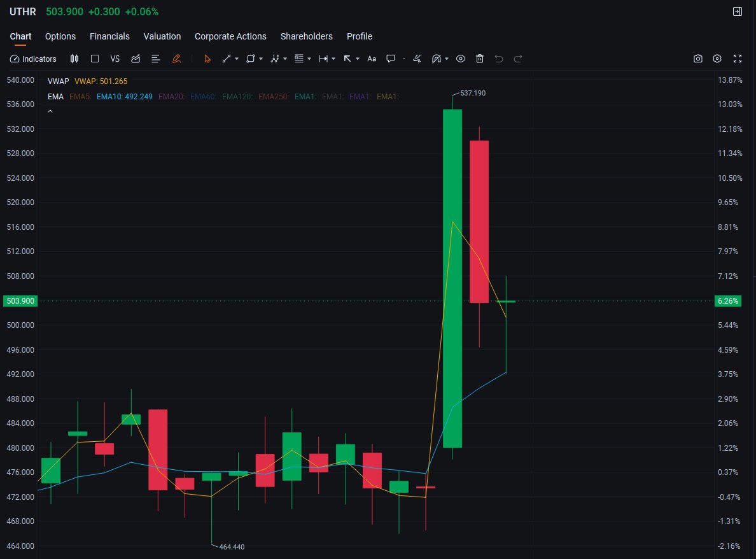Toggle the orange drawing pencil icon

[176, 59]
